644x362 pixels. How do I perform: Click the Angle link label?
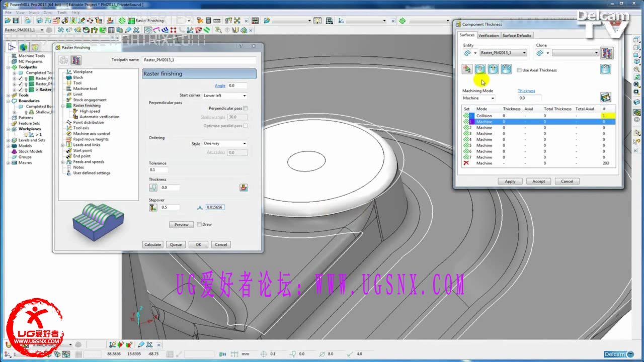(220, 86)
